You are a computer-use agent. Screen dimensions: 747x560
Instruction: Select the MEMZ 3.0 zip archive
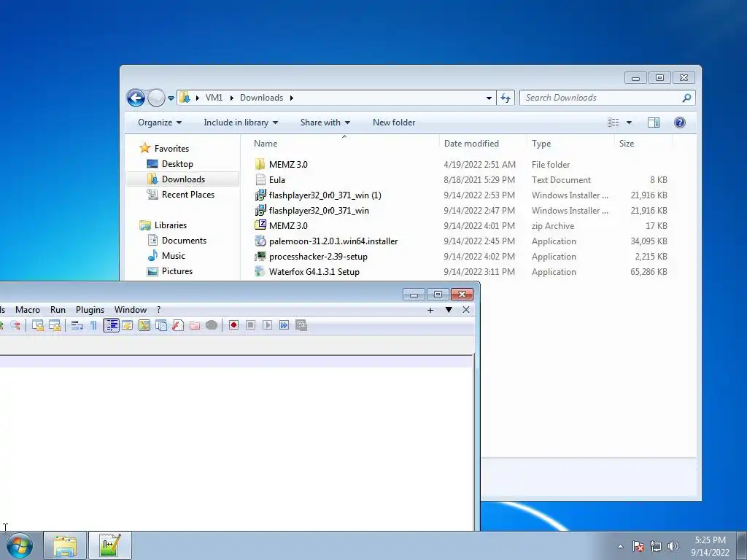[x=461, y=226]
